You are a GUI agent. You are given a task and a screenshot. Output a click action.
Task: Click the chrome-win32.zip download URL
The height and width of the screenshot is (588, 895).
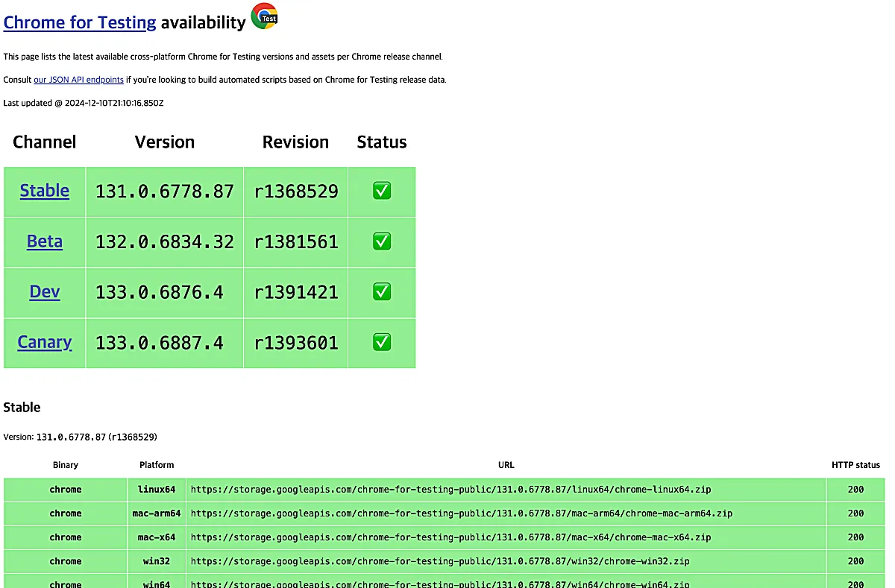pyautogui.click(x=440, y=561)
